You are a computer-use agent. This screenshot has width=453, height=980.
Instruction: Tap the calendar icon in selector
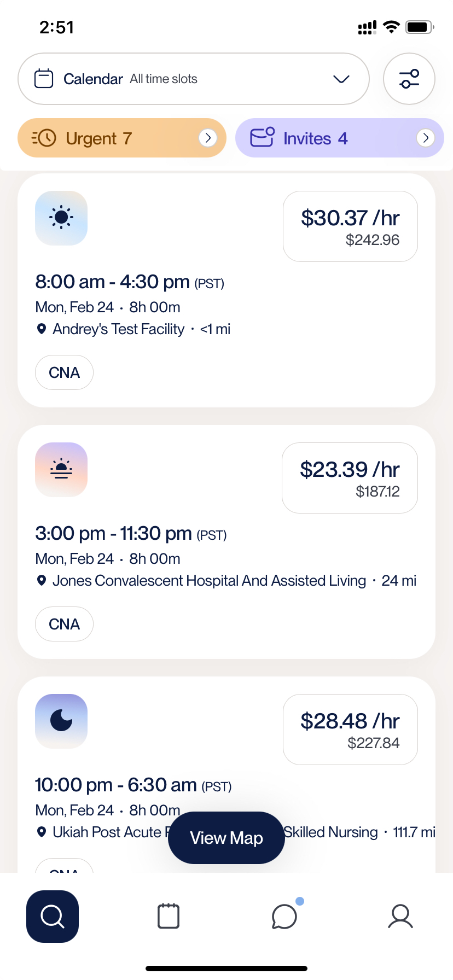pos(44,79)
